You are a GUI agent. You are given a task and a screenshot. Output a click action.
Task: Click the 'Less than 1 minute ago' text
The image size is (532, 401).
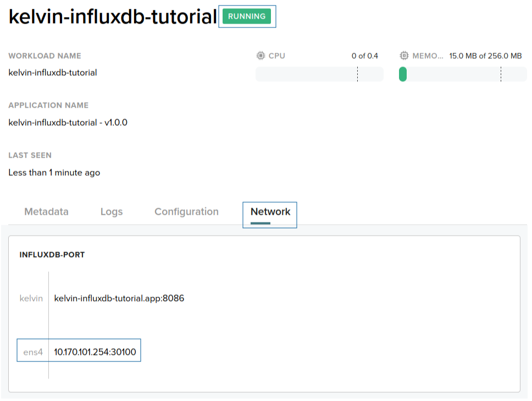(54, 172)
